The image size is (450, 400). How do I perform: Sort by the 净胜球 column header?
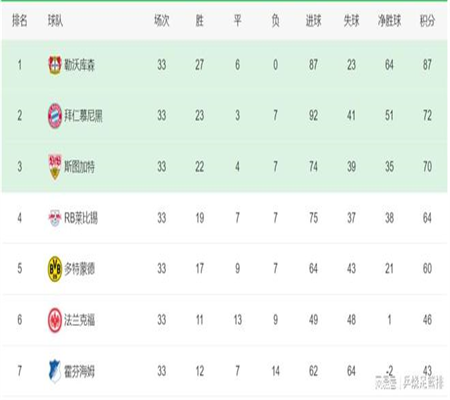click(389, 21)
